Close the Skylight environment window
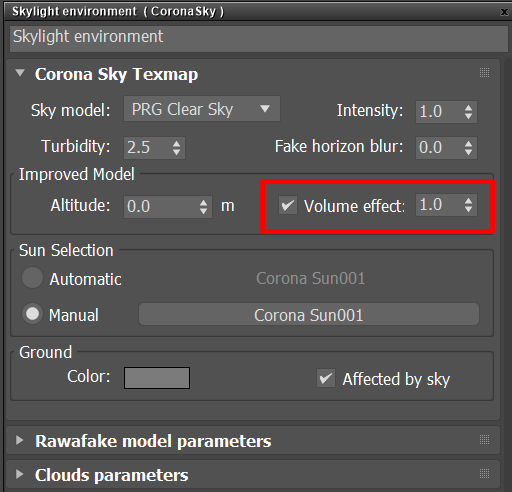Image resolution: width=512 pixels, height=492 pixels. coord(504,12)
